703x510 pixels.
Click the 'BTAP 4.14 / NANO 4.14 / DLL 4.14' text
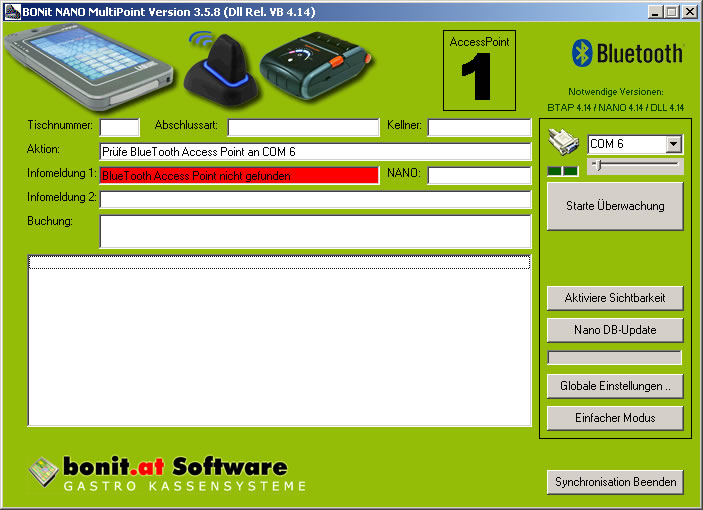click(616, 108)
